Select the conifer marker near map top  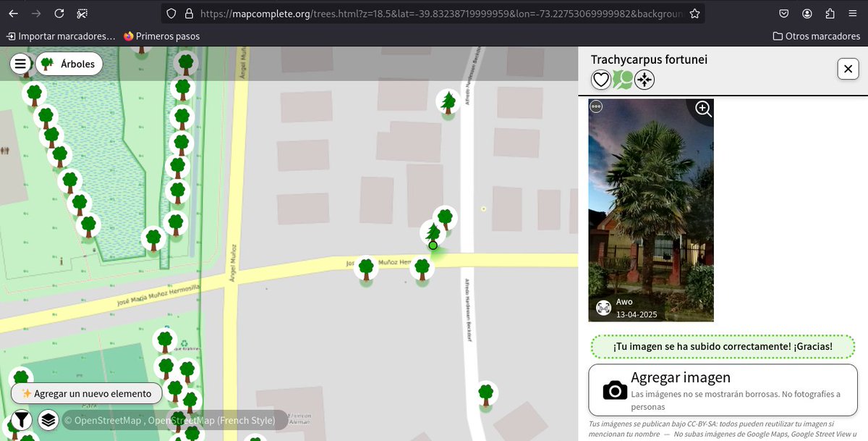click(449, 101)
